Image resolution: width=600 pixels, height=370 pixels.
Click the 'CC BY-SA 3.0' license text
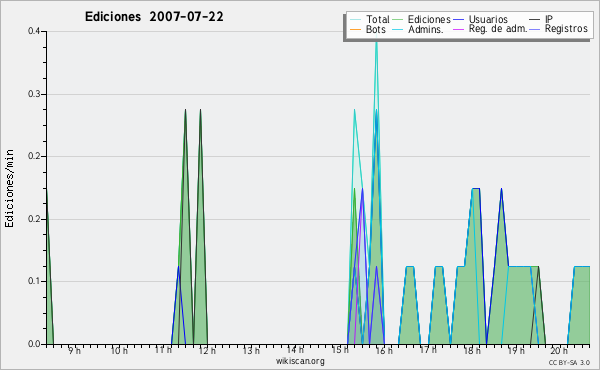pyautogui.click(x=569, y=363)
